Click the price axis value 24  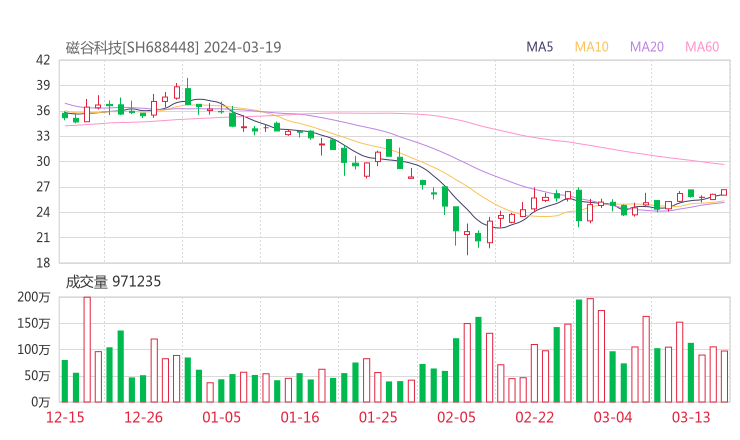coord(43,212)
